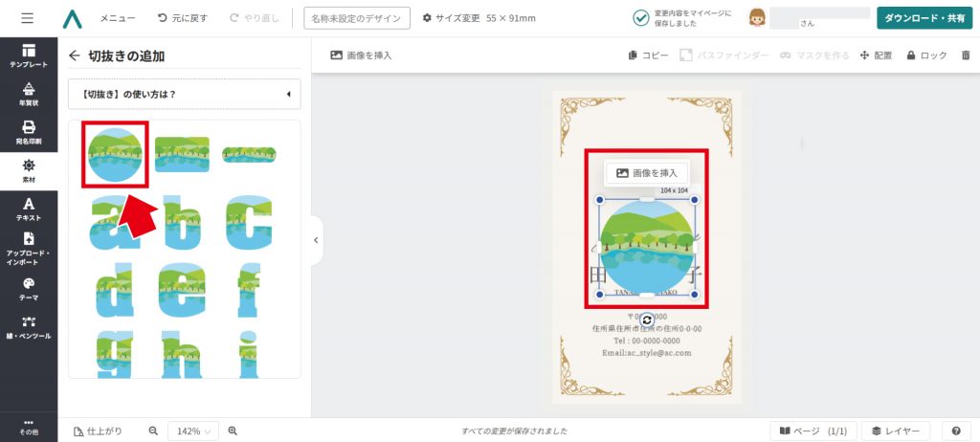The image size is (980, 442).
Task: Select the circle cutout shape thumbnail
Action: [x=115, y=155]
